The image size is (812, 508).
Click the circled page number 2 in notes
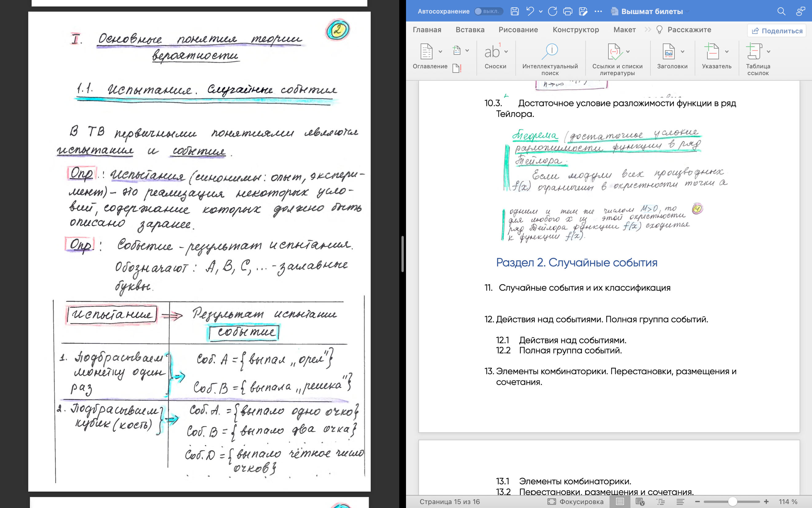click(337, 30)
